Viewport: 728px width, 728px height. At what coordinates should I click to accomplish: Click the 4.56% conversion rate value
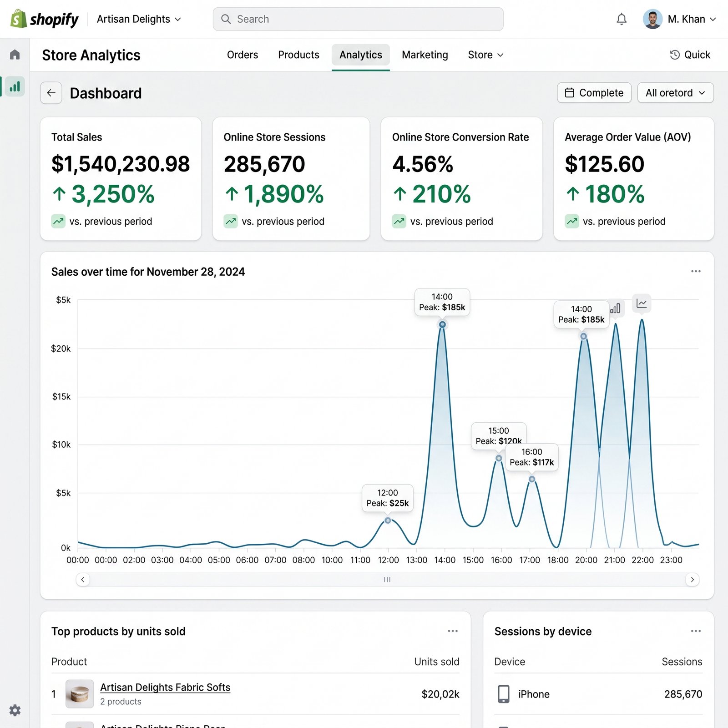(x=423, y=164)
